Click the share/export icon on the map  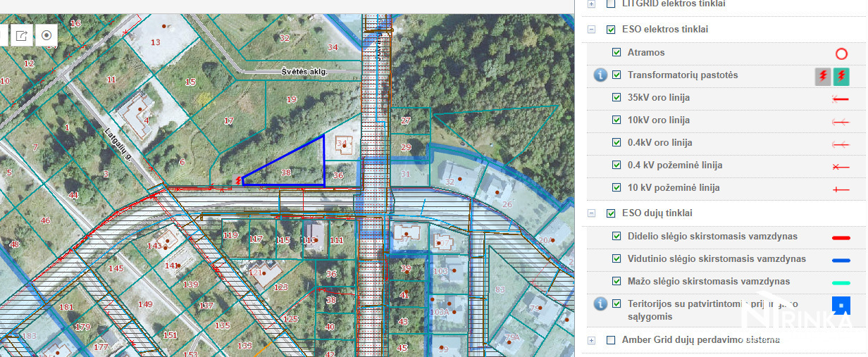pos(22,35)
